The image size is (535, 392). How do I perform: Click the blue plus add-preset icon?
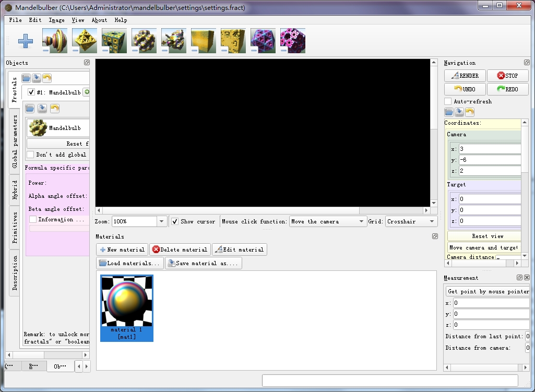[x=25, y=41]
